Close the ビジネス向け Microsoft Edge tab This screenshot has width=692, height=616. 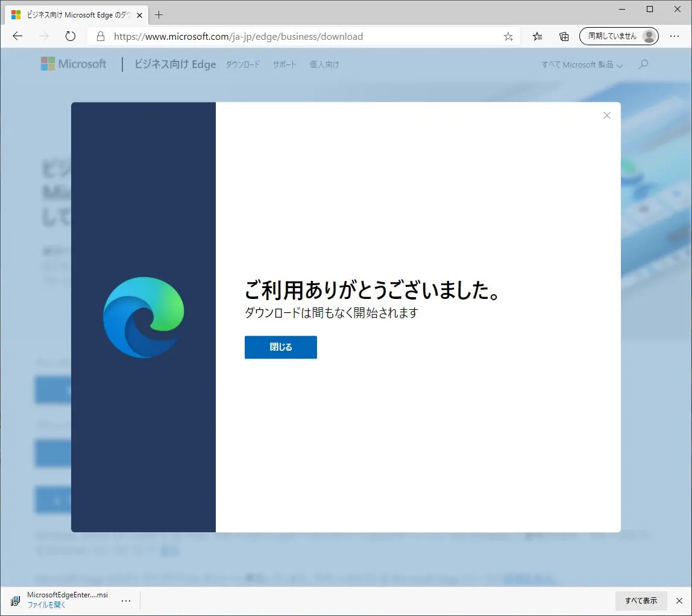click(x=139, y=15)
